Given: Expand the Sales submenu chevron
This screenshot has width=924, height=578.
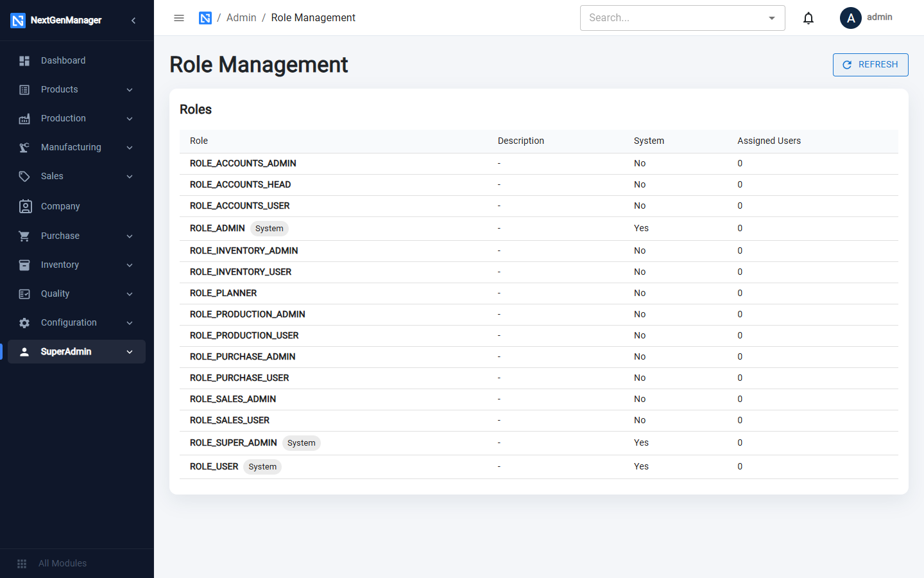Looking at the screenshot, I should 130,177.
